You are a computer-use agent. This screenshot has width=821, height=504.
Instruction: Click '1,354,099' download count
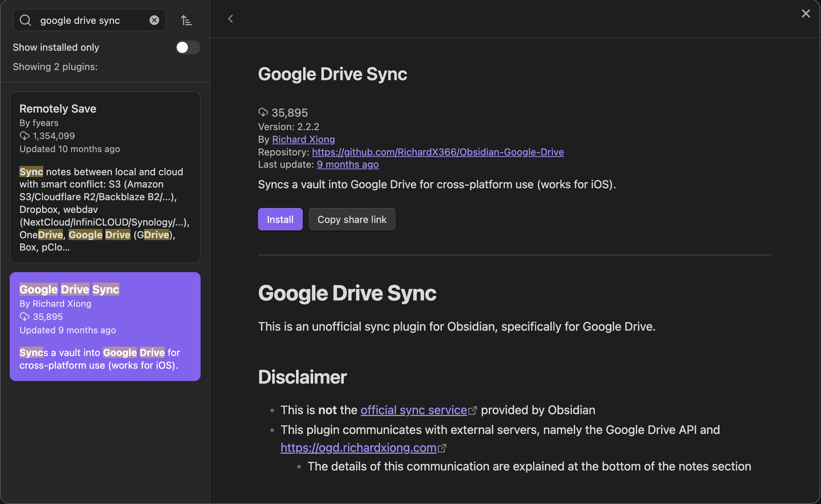pos(54,136)
